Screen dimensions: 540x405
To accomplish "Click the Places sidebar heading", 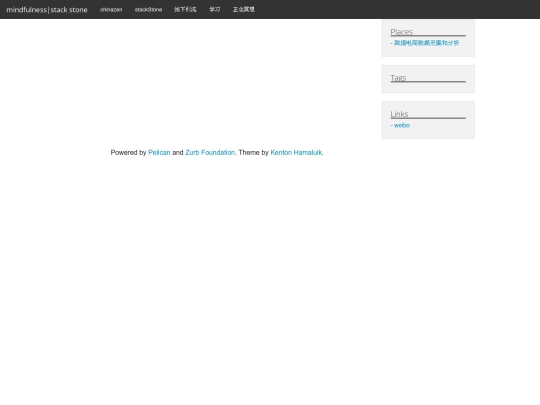I will pyautogui.click(x=402, y=32).
